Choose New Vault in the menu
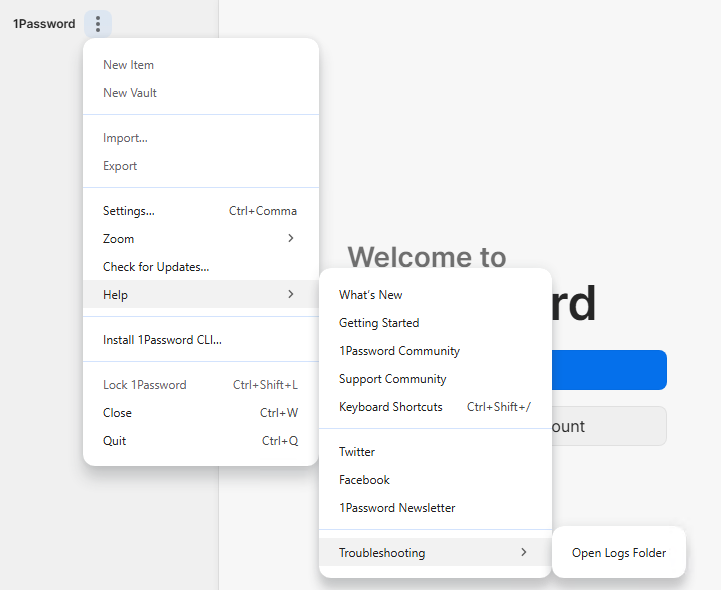The height and width of the screenshot is (590, 721). [x=201, y=93]
